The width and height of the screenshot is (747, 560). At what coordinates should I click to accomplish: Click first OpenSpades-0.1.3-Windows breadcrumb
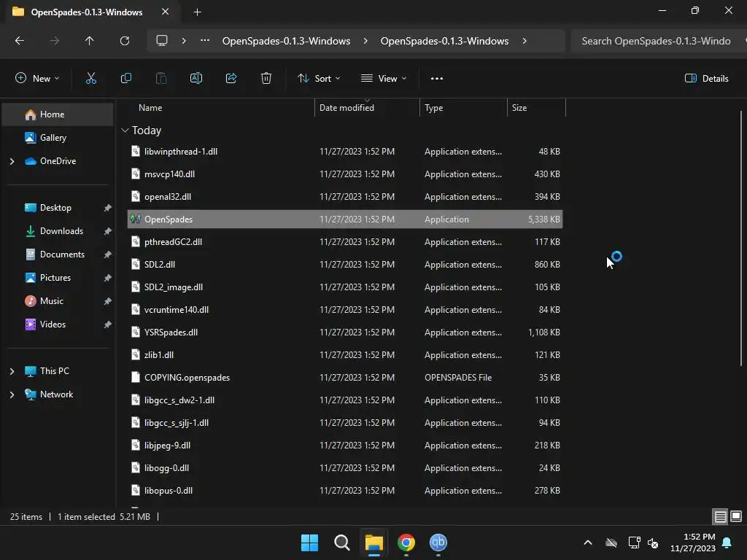click(286, 41)
